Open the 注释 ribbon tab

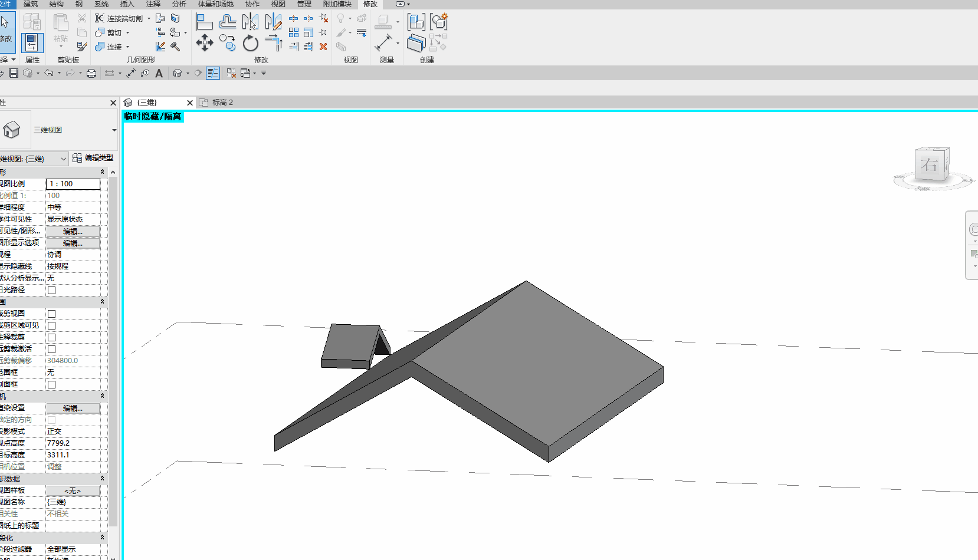(153, 4)
